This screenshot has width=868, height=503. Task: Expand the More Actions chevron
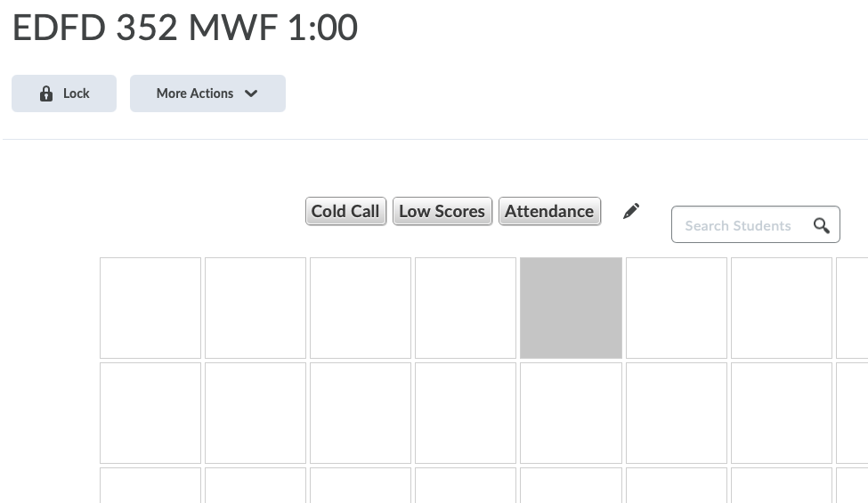251,93
